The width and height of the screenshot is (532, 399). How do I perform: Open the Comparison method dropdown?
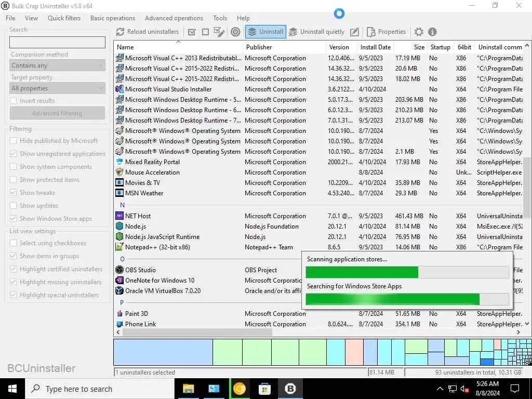57,65
